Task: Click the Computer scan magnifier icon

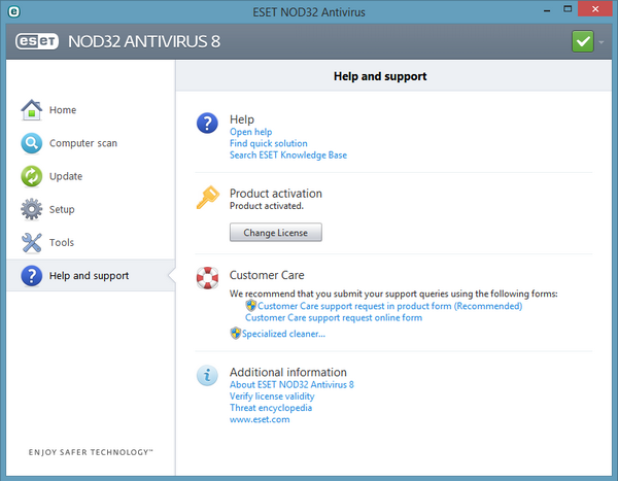Action: tap(32, 143)
